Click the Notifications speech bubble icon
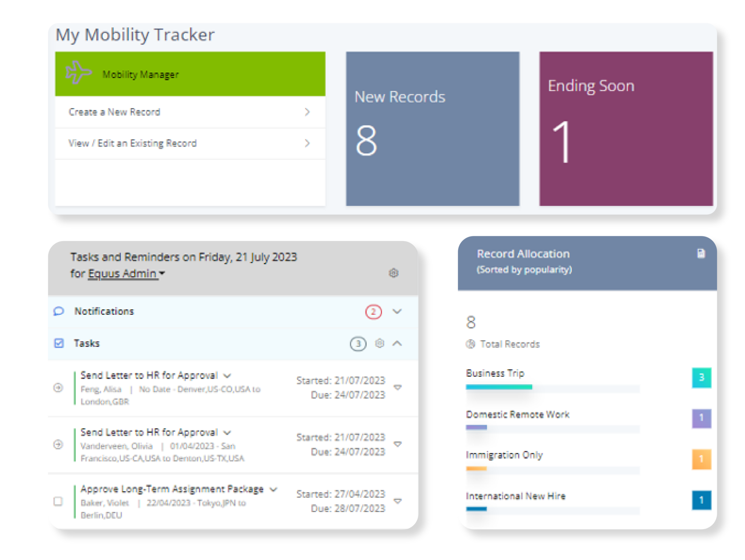The image size is (745, 560). pos(58,311)
